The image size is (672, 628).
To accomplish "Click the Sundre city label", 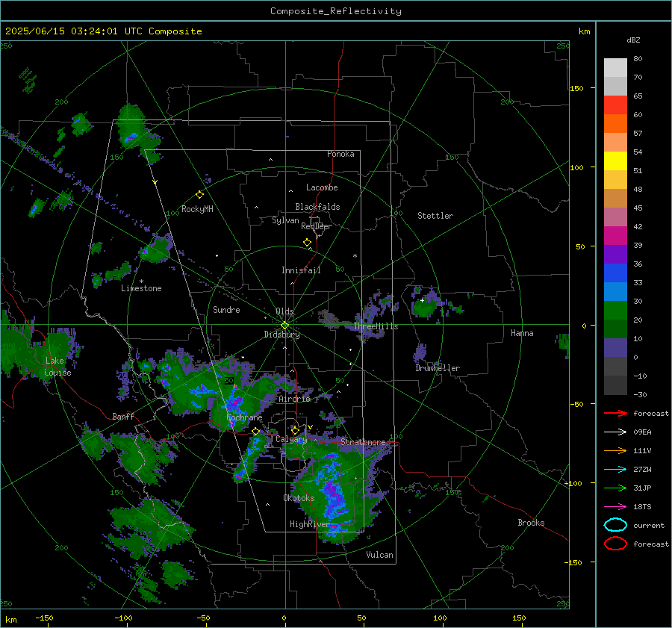I will [226, 310].
